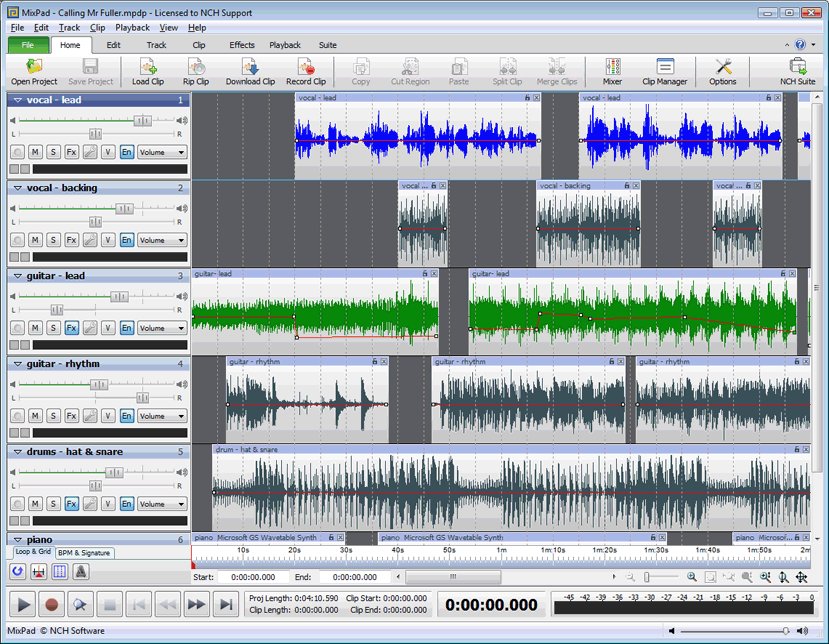Mute the vocal - lead track
Screen dimensions: 829x644
36,151
